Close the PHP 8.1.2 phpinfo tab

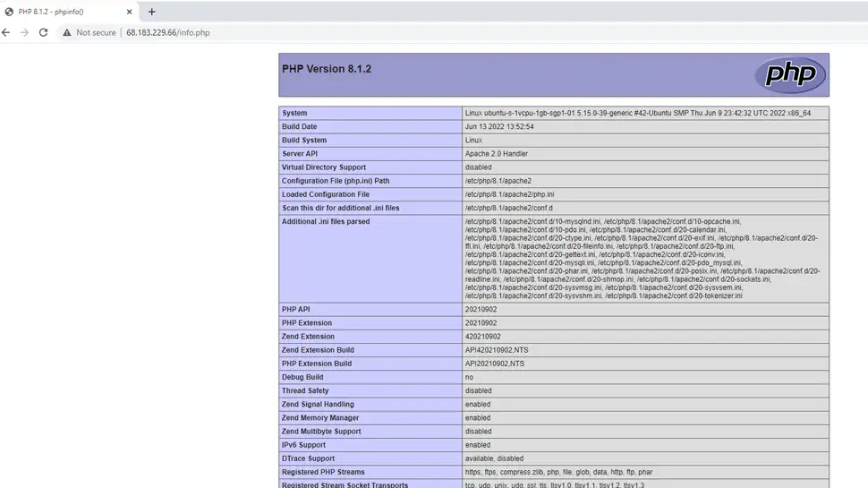[x=130, y=12]
